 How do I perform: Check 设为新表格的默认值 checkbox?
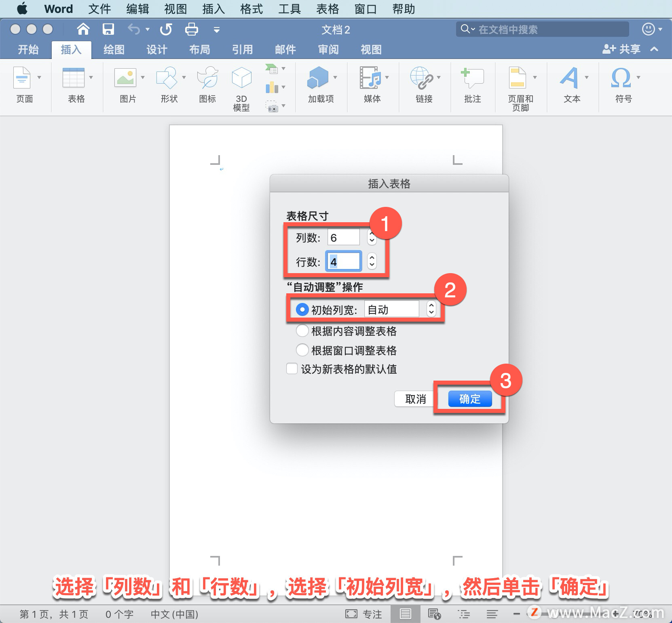292,368
